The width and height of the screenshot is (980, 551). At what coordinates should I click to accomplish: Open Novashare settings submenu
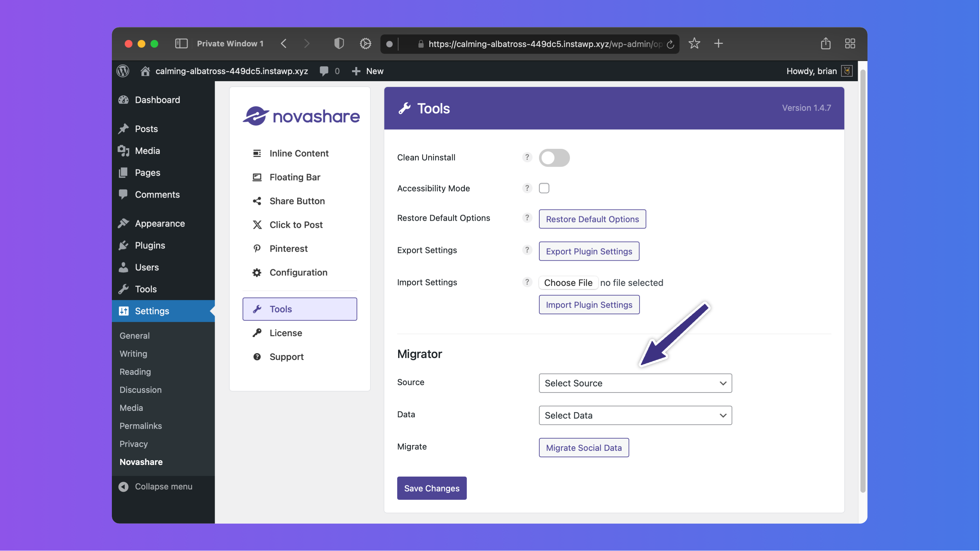pyautogui.click(x=141, y=462)
